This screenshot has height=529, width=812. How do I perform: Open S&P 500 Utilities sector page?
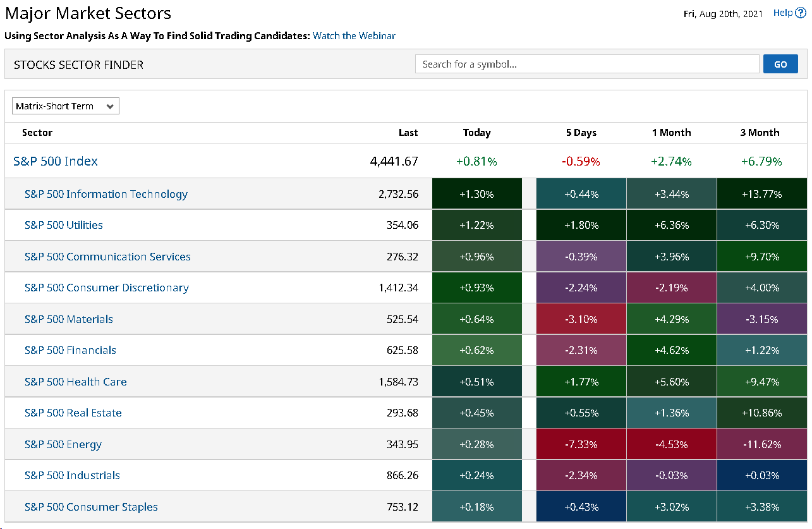64,225
